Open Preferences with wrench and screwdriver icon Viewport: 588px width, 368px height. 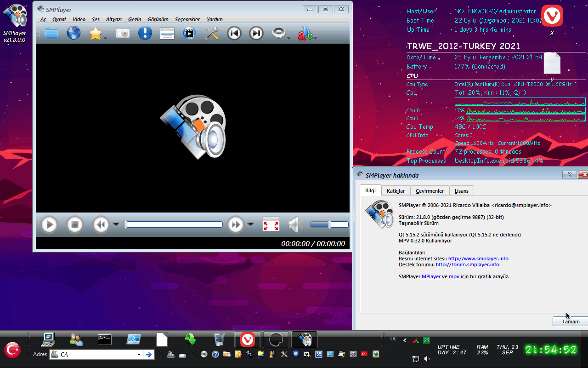[x=212, y=33]
